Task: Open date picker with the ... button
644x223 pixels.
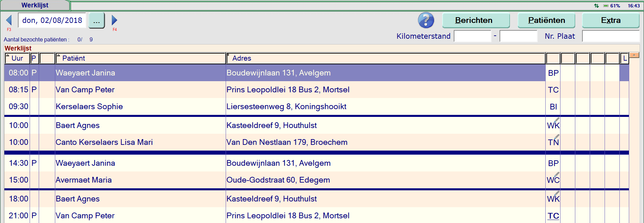Action: click(x=97, y=21)
